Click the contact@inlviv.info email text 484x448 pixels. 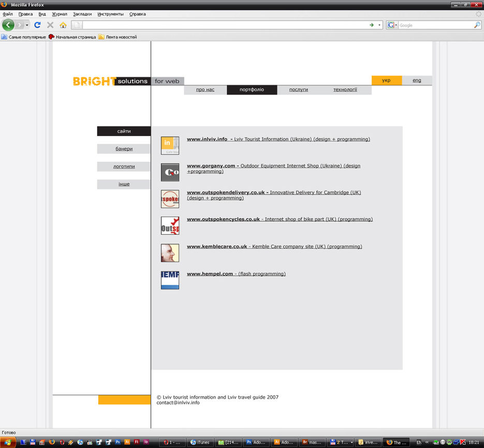178,403
